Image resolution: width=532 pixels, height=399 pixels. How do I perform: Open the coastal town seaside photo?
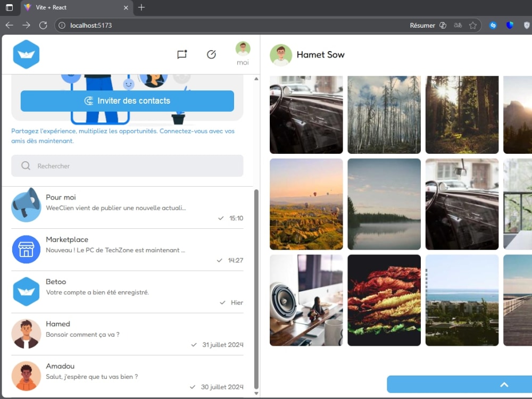(462, 300)
